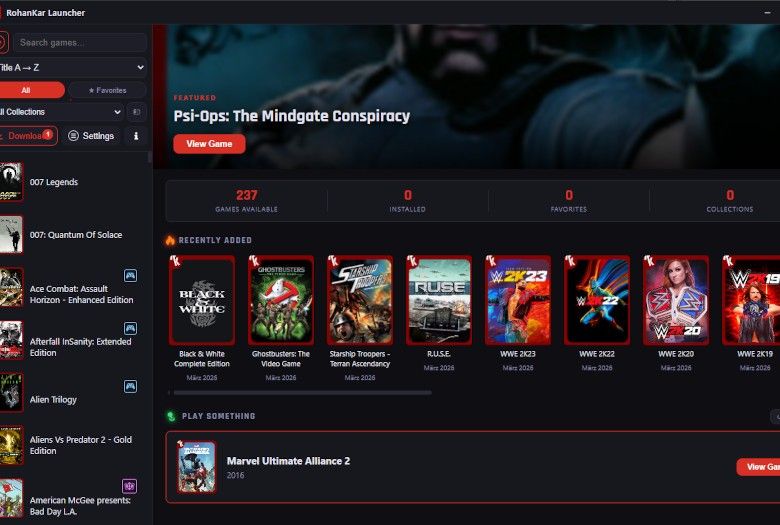Focus the Search games input field
Viewport: 780px width, 525px height.
(80, 43)
